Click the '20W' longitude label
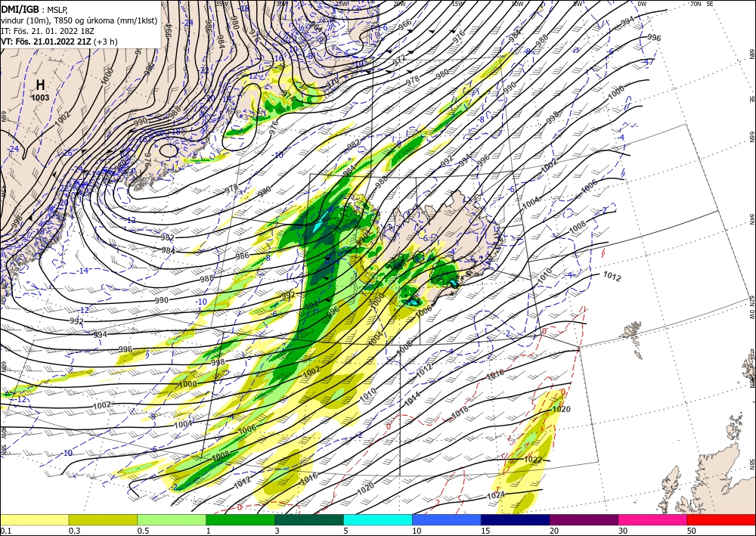This screenshot has width=756, height=536. (398, 4)
